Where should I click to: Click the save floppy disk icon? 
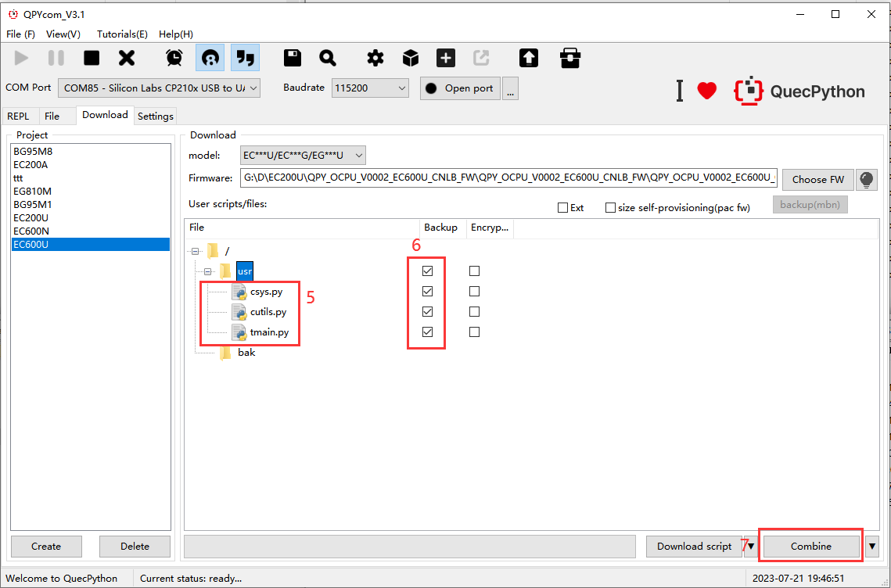pyautogui.click(x=293, y=58)
